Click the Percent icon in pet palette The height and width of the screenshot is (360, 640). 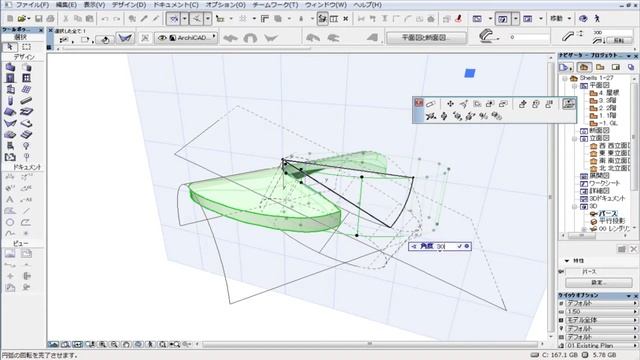point(483,116)
